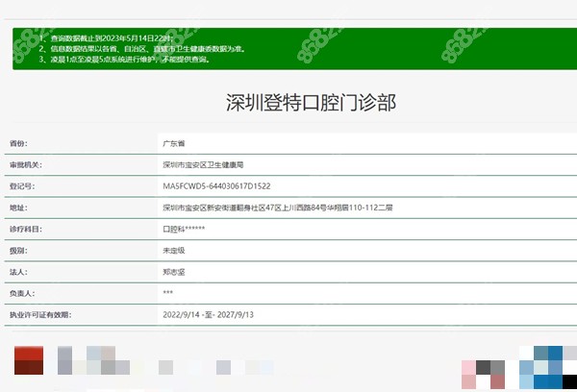Image resolution: width=577 pixels, height=392 pixels.
Task: Select the address value with 上川西路84号
Action: click(x=278, y=208)
